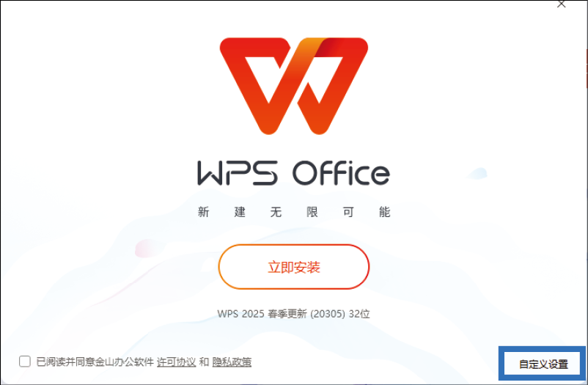
Task: Click the 立即安装 install button
Action: (x=293, y=267)
